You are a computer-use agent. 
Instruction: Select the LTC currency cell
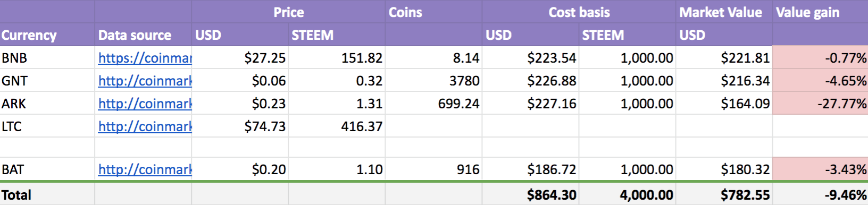pos(47,126)
